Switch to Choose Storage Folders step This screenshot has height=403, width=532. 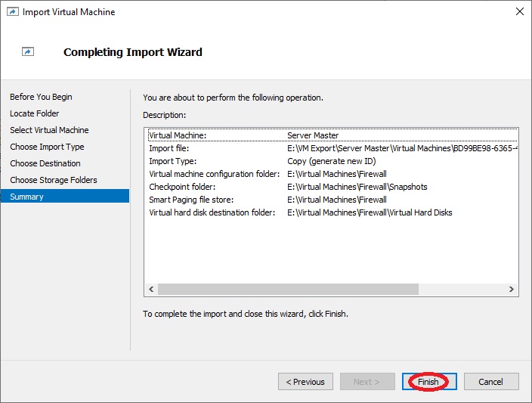54,180
